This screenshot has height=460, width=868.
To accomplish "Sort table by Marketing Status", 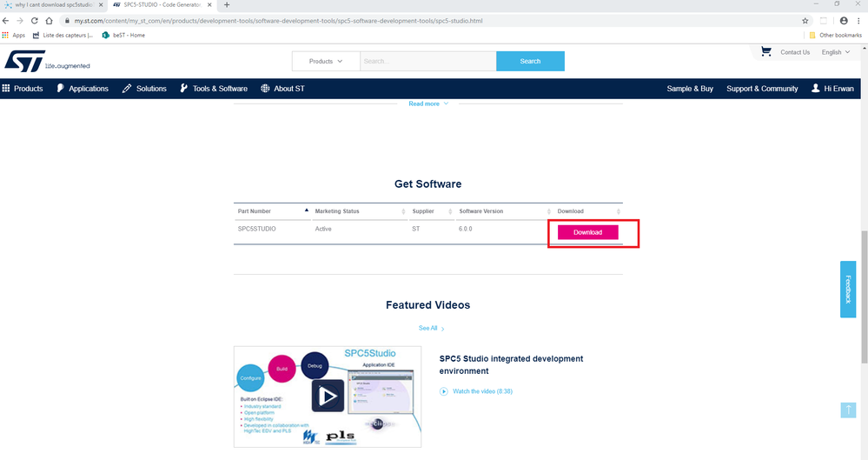I will [360, 211].
